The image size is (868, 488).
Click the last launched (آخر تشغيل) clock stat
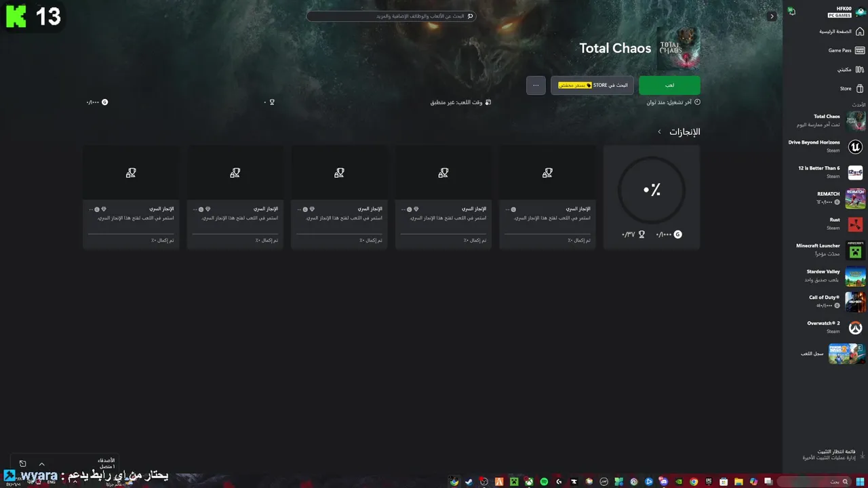click(x=673, y=102)
